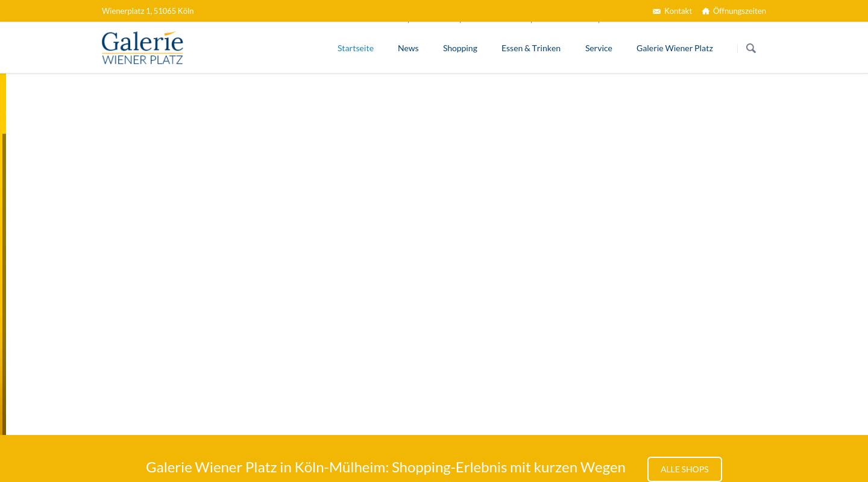
Task: Click the ALLE SHOPS button
Action: [685, 469]
